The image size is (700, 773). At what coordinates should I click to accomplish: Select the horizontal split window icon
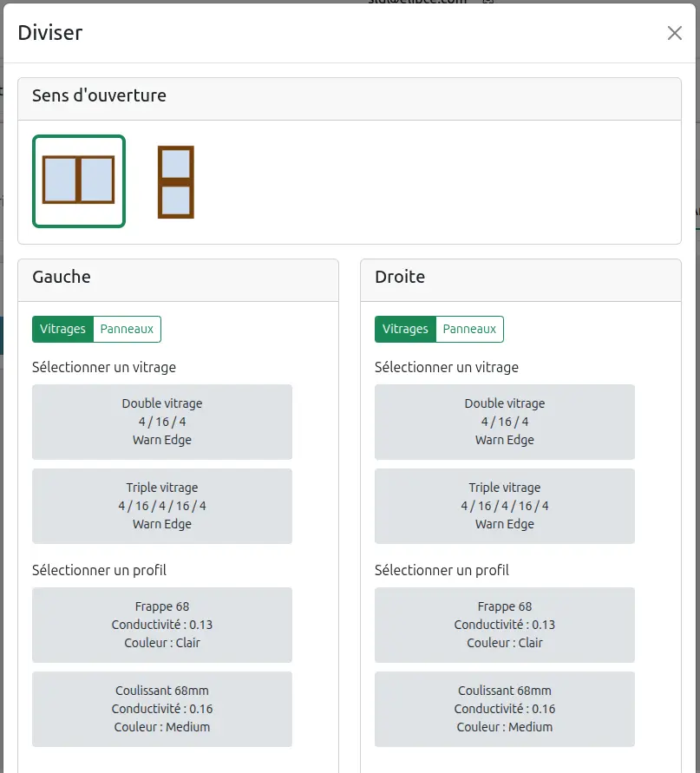tap(175, 181)
